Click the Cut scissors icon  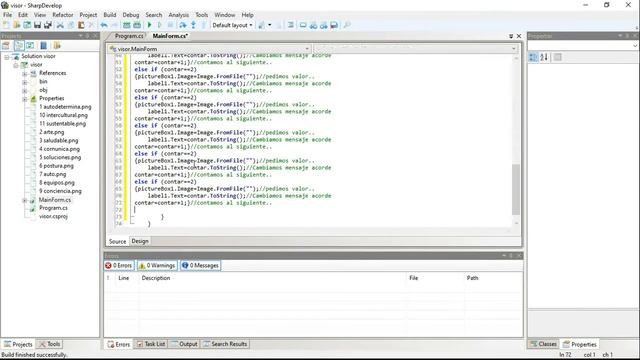pos(60,25)
